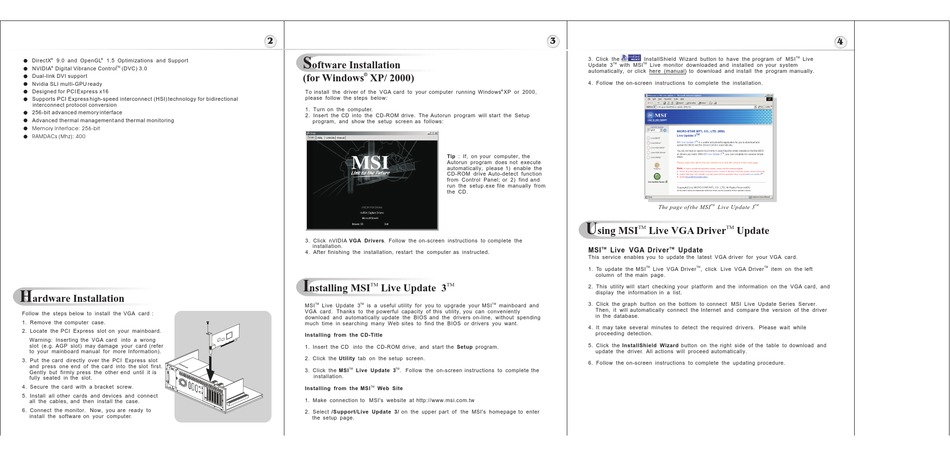Click the Hardware Installation section heading

(x=71, y=297)
